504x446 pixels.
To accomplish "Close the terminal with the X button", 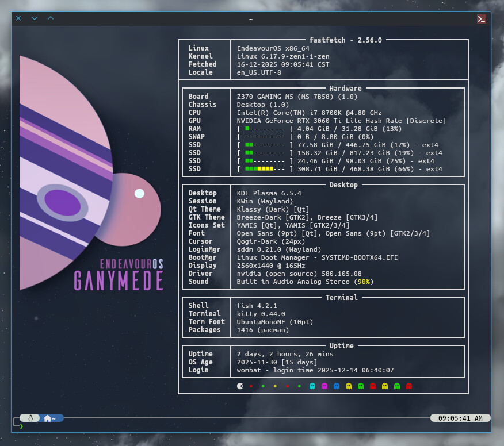I will click(x=18, y=18).
